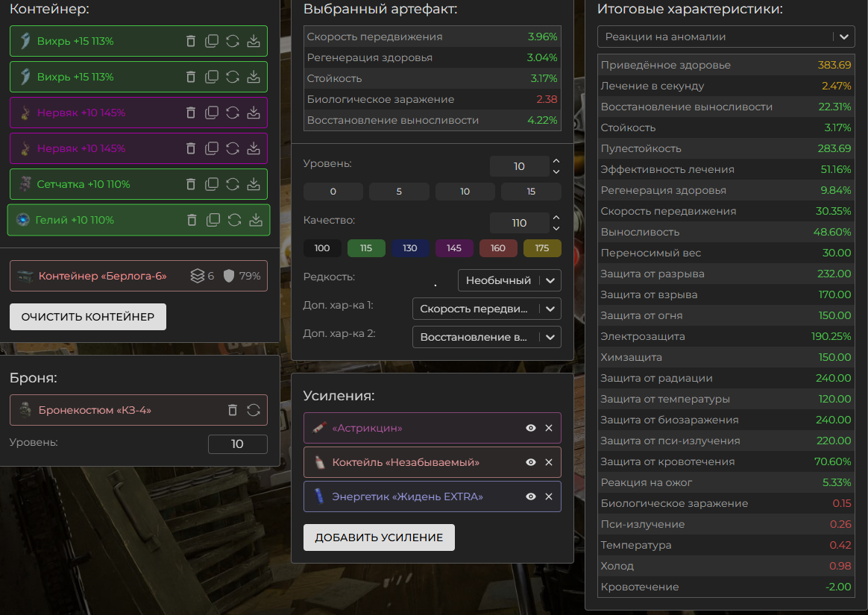Hide the Энергетик «Жидень EXTRA» boost
Screen dimensions: 868x615
531,496
